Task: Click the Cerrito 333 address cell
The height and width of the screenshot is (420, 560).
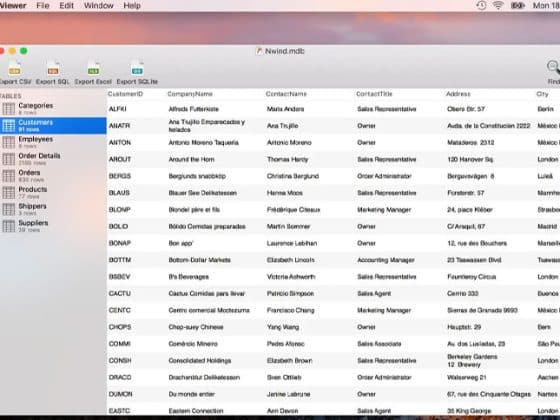Action: tap(462, 294)
